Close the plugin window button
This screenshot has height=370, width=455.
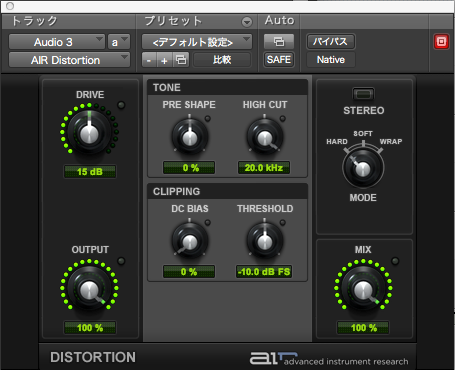pos(10,6)
